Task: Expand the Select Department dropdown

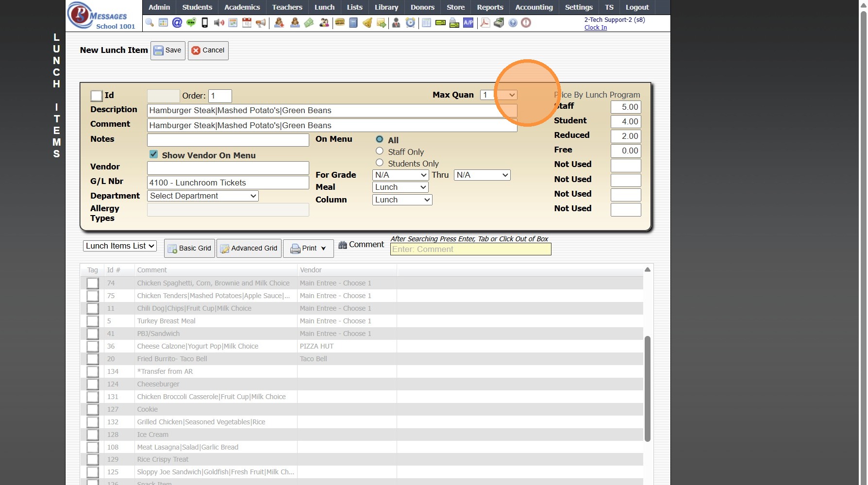Action: tap(203, 196)
